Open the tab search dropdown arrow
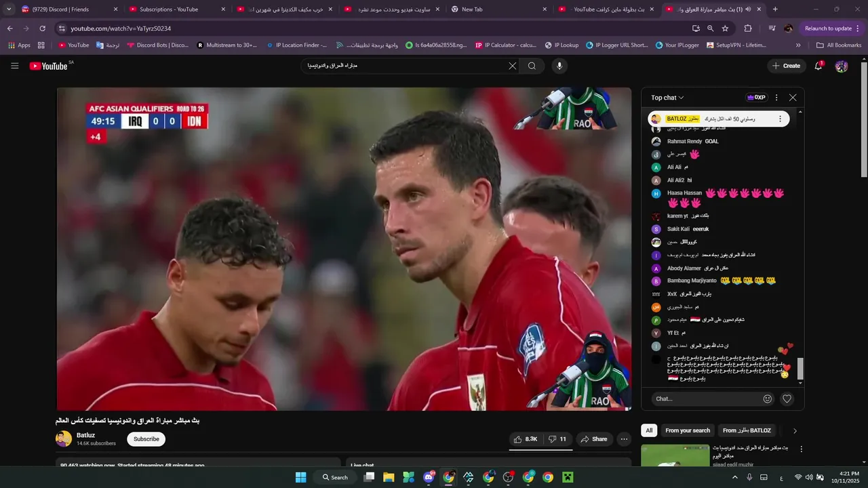Viewport: 868px width, 488px height. [9, 9]
